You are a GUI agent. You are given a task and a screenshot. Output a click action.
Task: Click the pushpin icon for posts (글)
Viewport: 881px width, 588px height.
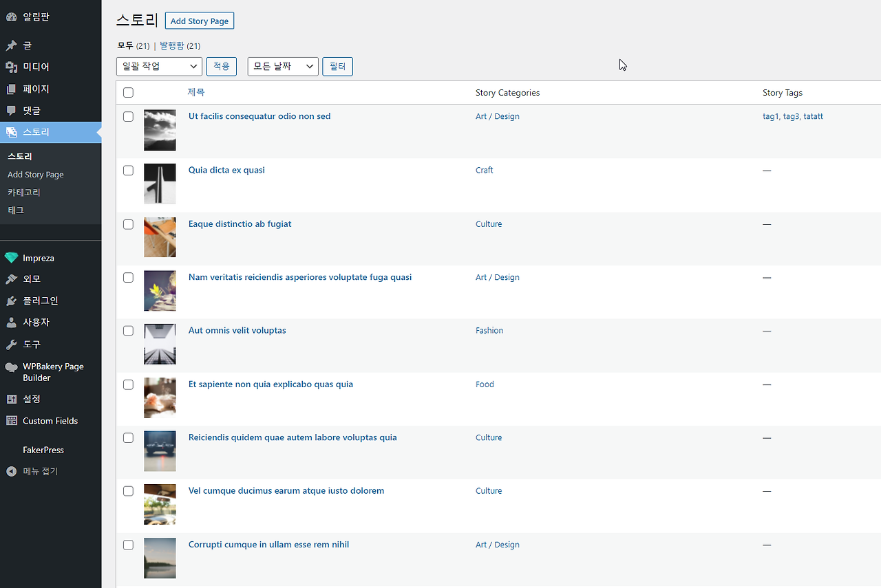[11, 45]
